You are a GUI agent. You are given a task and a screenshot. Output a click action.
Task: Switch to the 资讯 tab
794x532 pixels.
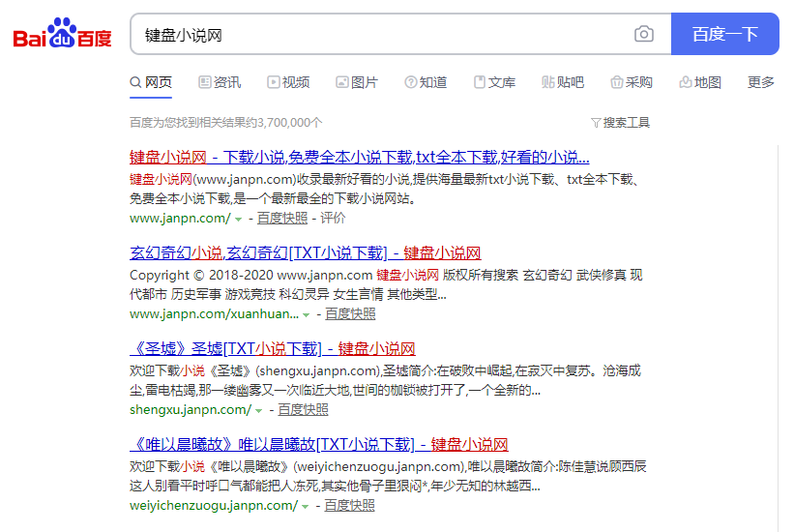click(x=220, y=82)
